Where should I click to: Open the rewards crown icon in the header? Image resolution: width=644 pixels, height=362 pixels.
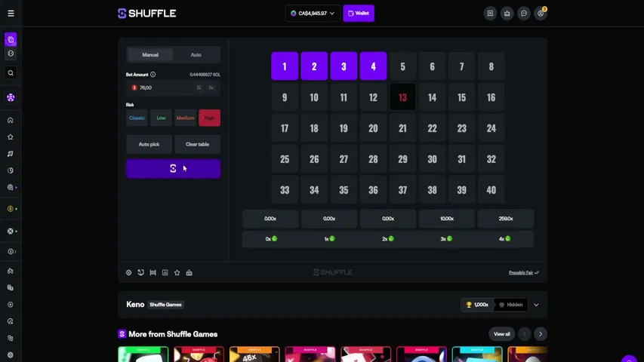(507, 14)
